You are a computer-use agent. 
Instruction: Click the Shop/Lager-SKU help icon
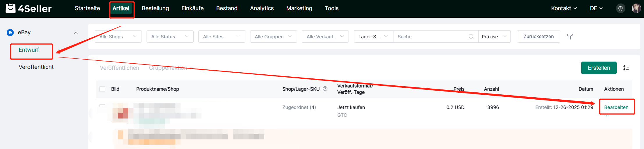(325, 89)
